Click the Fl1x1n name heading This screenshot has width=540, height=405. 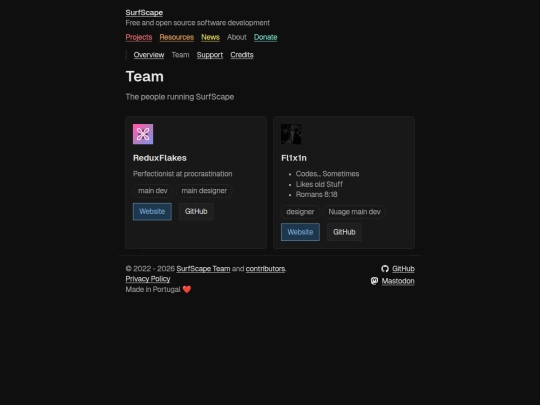pos(294,158)
